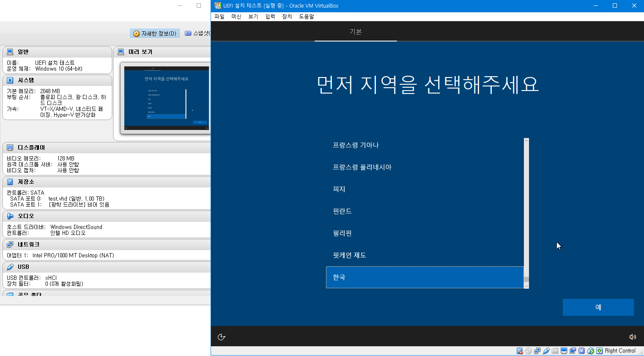Open the 머신 menu
Image resolution: width=644 pixels, height=356 pixels.
pos(236,17)
